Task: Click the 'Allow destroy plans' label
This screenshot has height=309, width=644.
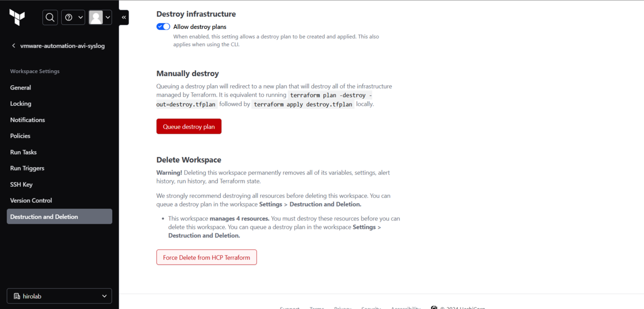Action: coord(200,27)
